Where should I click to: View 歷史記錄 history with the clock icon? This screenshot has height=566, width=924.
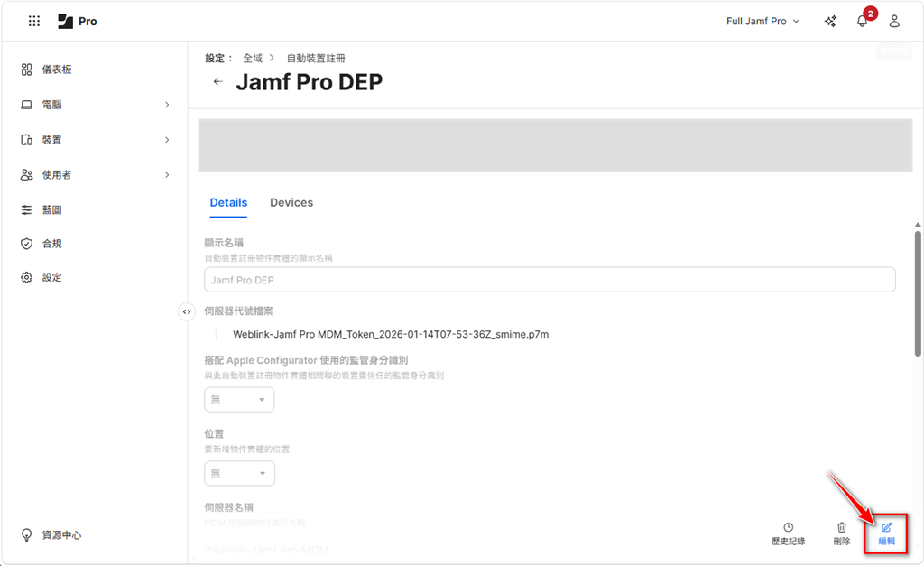pyautogui.click(x=788, y=533)
